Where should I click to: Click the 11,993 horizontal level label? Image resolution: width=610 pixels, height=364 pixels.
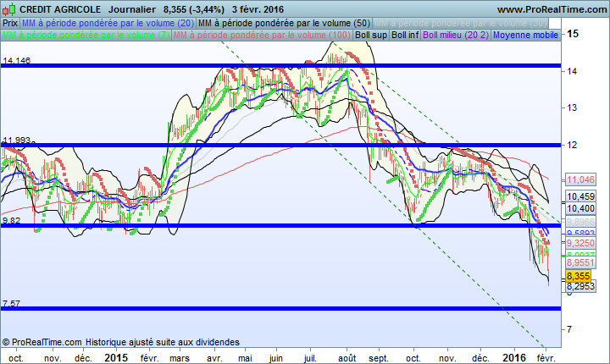pyautogui.click(x=16, y=140)
